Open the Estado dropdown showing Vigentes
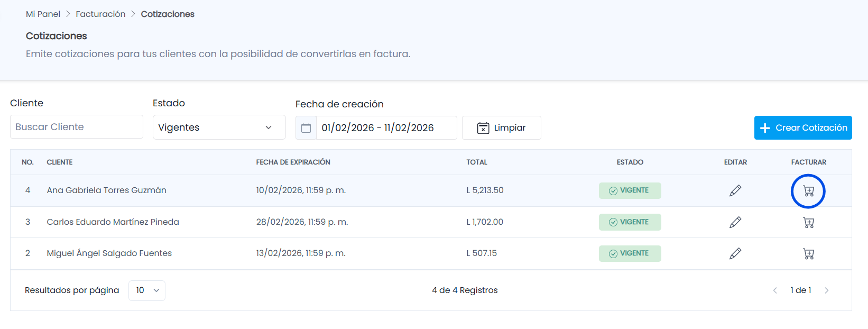The width and height of the screenshot is (868, 329). (x=219, y=127)
